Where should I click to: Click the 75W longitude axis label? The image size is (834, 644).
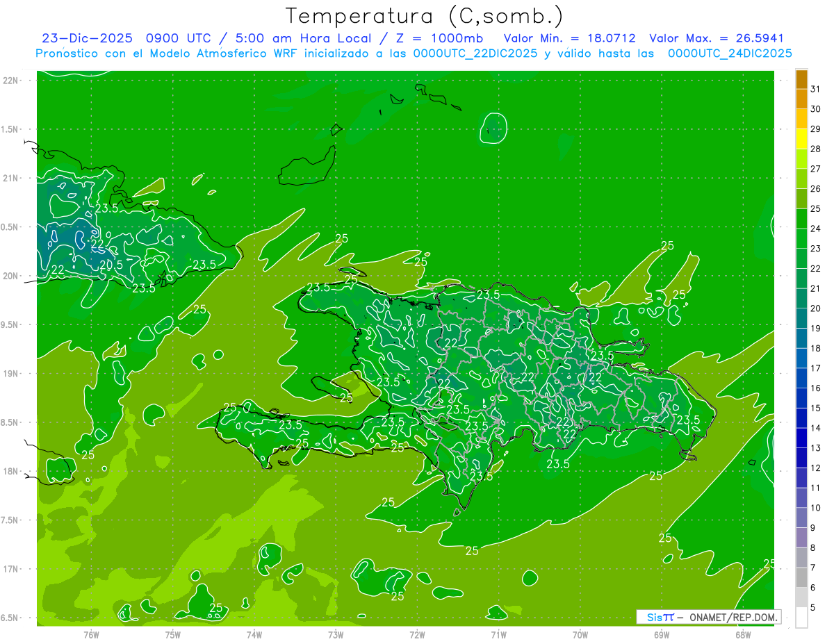[x=173, y=634]
